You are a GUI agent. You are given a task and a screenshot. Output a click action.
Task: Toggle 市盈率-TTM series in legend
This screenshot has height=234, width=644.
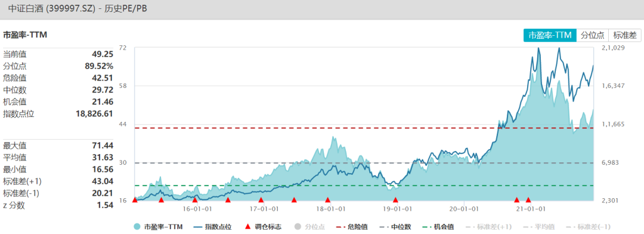tap(158, 227)
